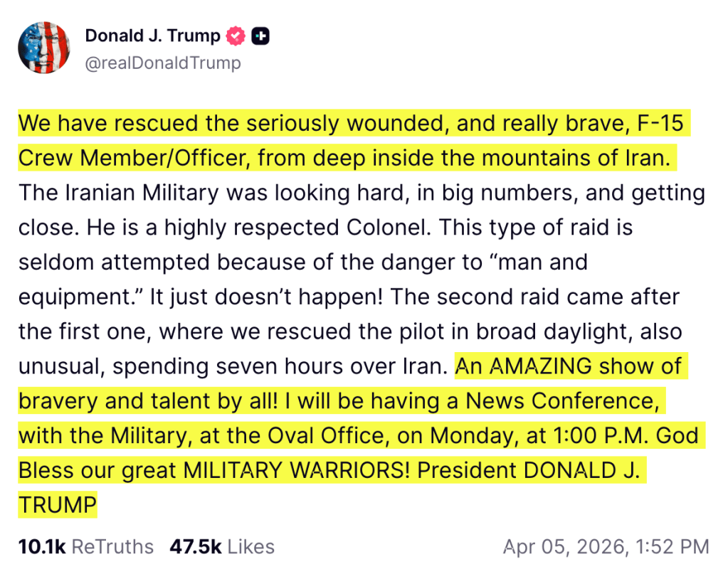Open Donald J. Trump's profile avatar
Image resolution: width=728 pixels, height=574 pixels.
43,47
